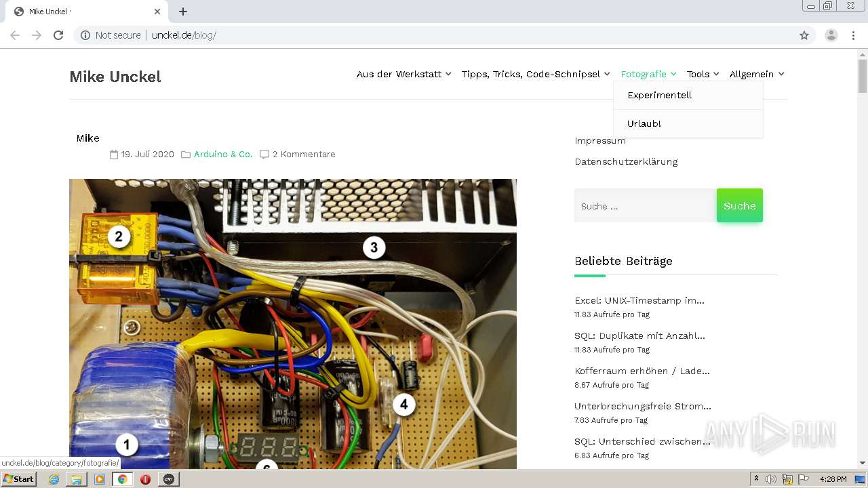Screen dimensions: 868x488
Task: Open the volume control in system tray
Action: click(x=771, y=479)
